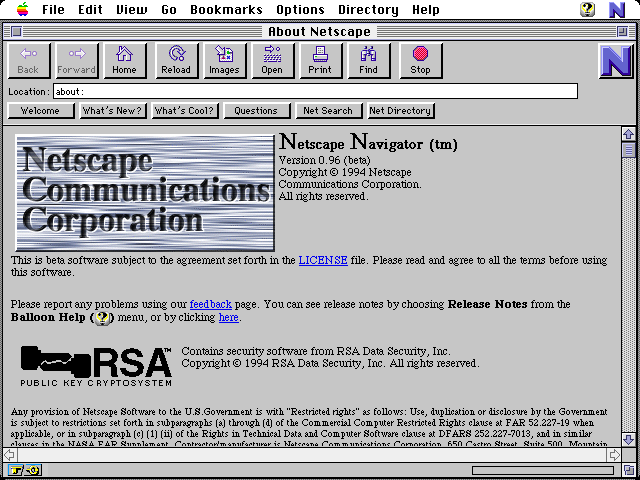Open the Edit menu

tap(90, 9)
